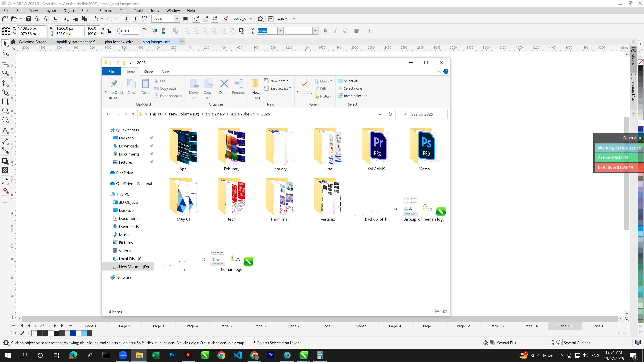Select the Shape tool in toolbox

[5, 53]
